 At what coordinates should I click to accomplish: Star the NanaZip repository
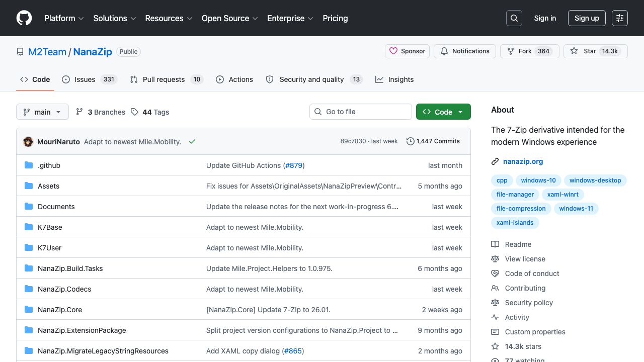click(596, 51)
